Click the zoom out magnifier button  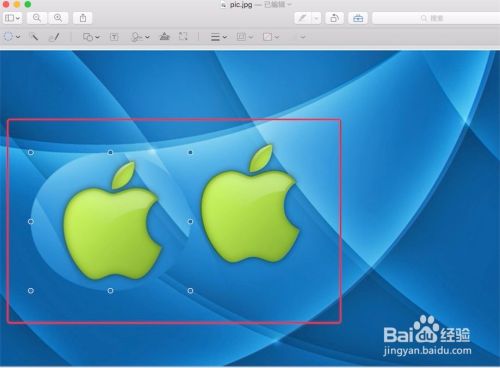tap(37, 18)
